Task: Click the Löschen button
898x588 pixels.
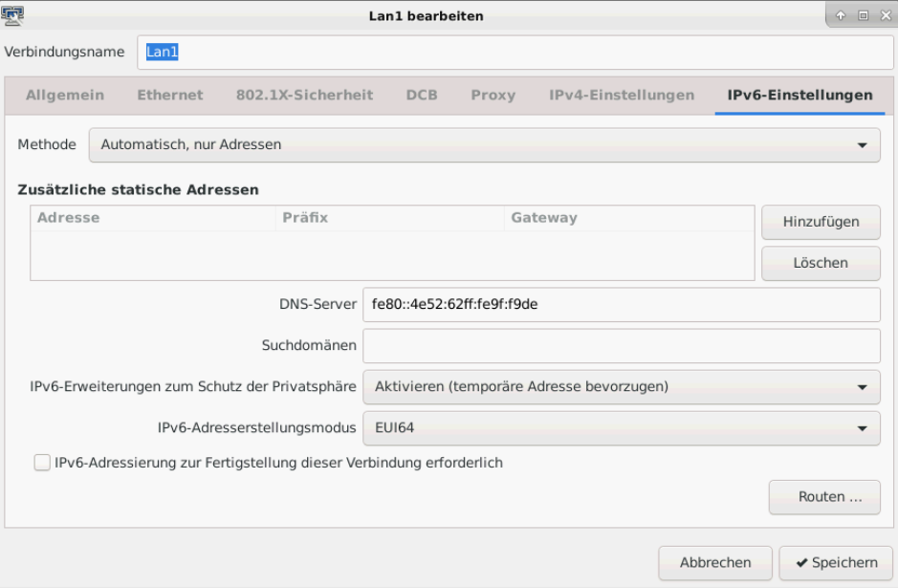Action: tap(821, 263)
